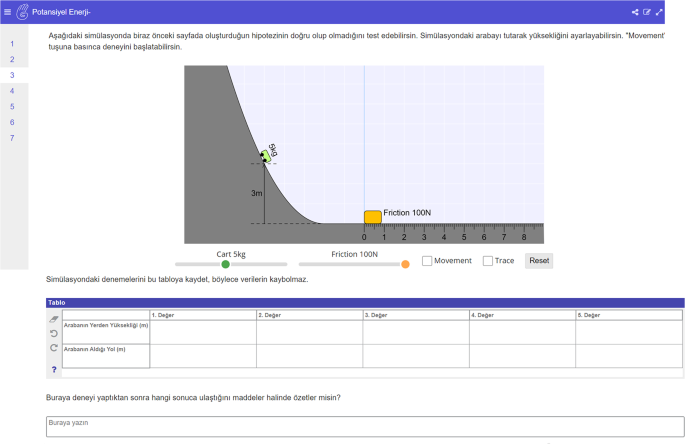Go to page 5 in sidebar

[x=12, y=107]
